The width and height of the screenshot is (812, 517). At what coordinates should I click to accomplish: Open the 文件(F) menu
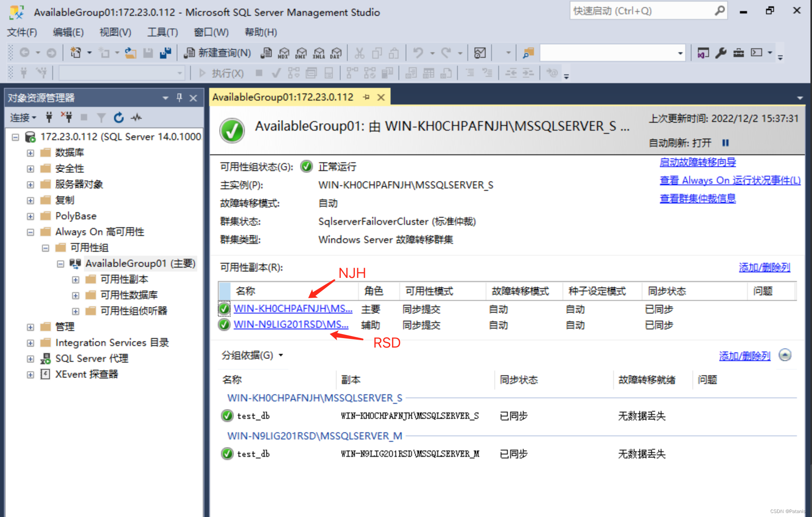(22, 32)
